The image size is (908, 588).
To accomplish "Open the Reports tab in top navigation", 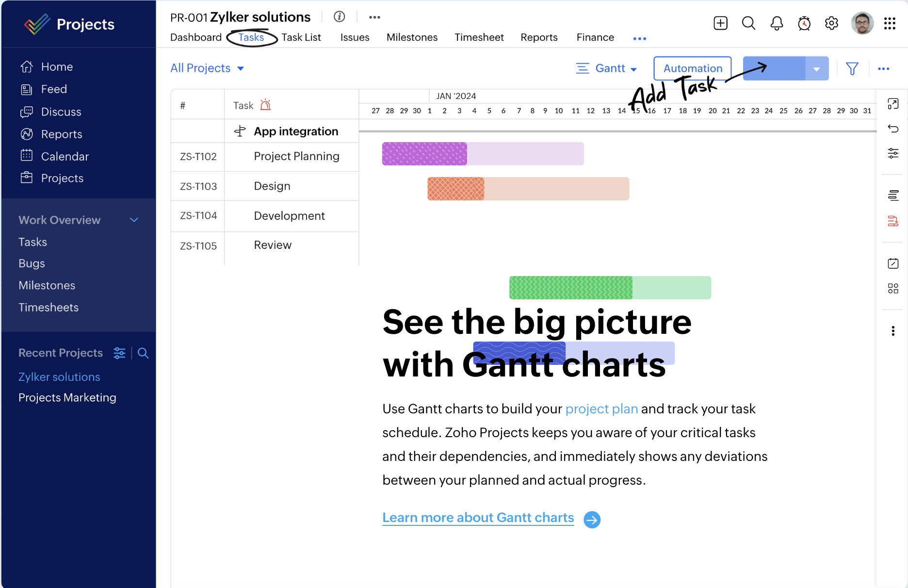I will pyautogui.click(x=539, y=37).
